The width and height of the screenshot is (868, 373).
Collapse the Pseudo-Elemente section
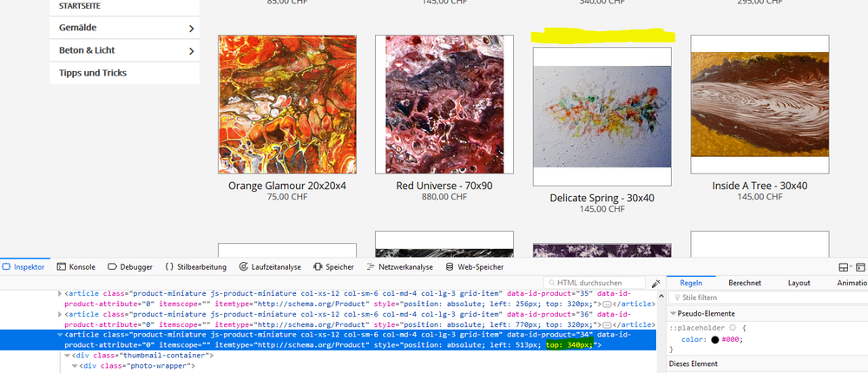point(674,314)
